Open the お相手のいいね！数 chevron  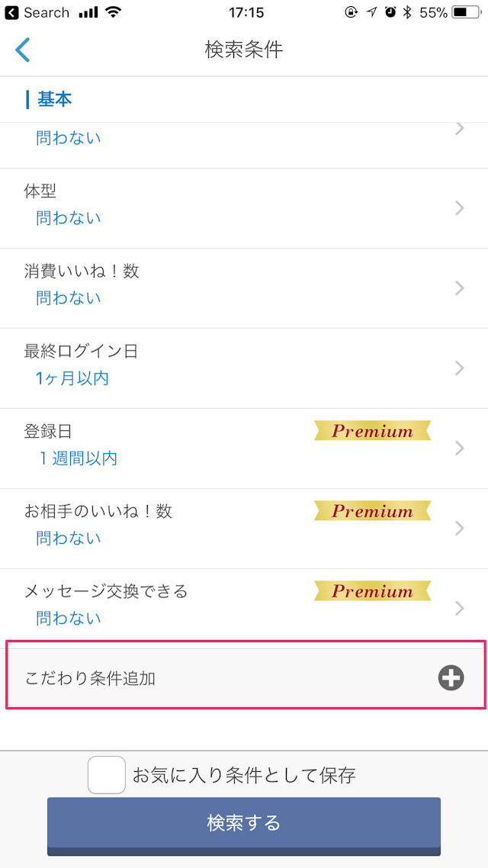pyautogui.click(x=459, y=528)
